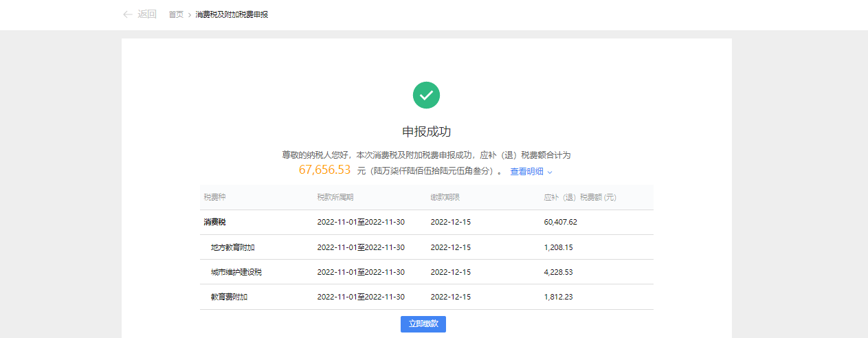Image resolution: width=868 pixels, height=338 pixels.
Task: Select the 教育费附加 row label
Action: pyautogui.click(x=229, y=297)
